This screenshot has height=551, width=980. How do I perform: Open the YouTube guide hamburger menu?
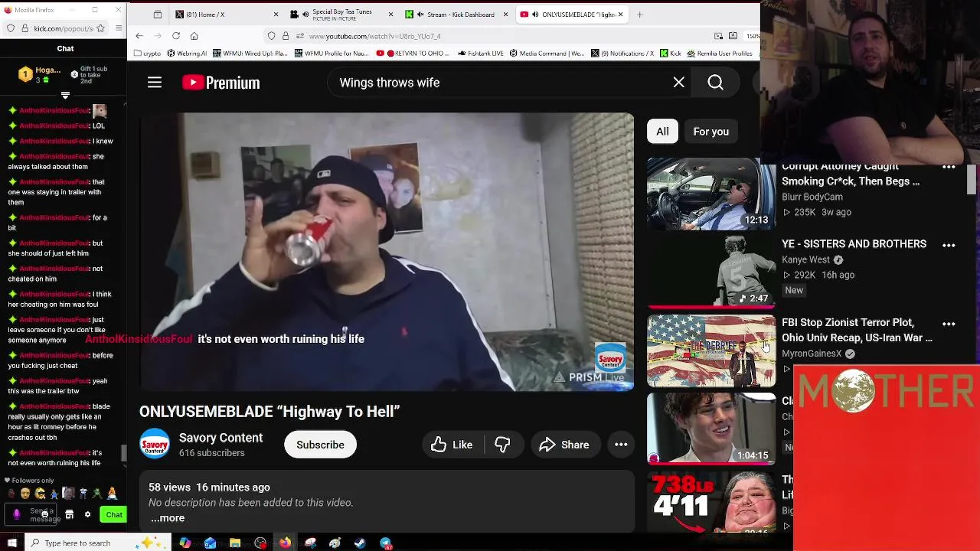pyautogui.click(x=155, y=83)
